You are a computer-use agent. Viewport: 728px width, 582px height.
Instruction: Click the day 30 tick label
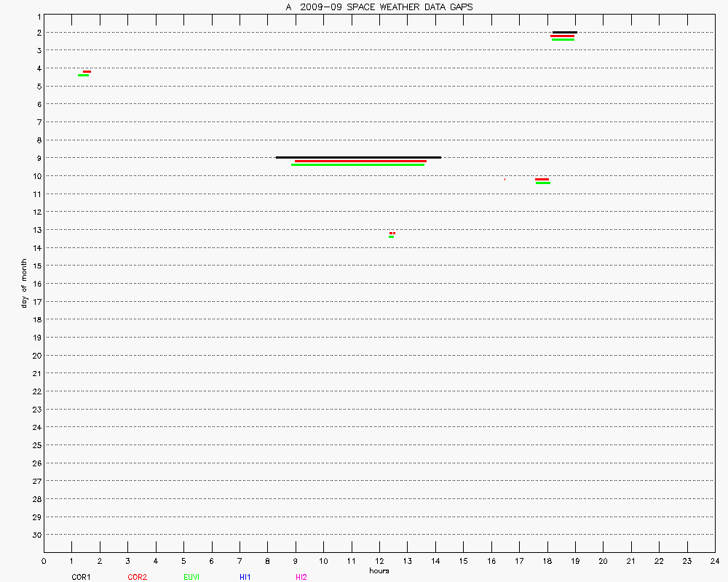(x=35, y=535)
